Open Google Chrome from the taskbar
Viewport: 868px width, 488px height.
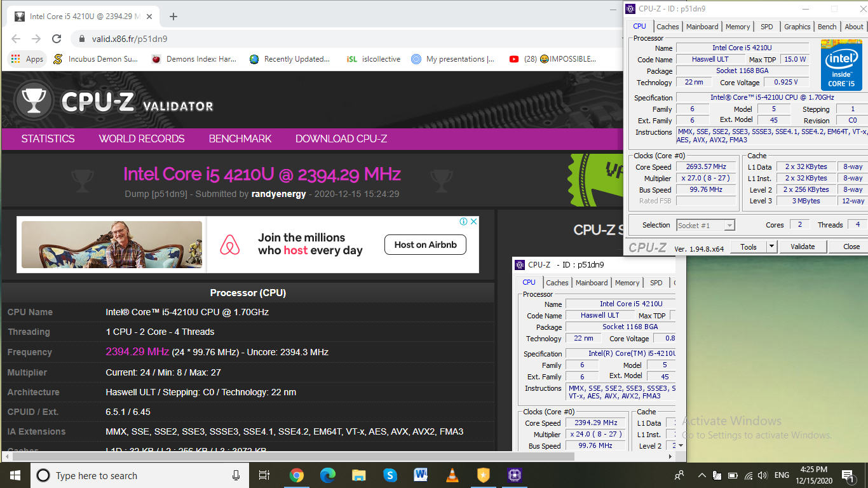click(x=296, y=475)
